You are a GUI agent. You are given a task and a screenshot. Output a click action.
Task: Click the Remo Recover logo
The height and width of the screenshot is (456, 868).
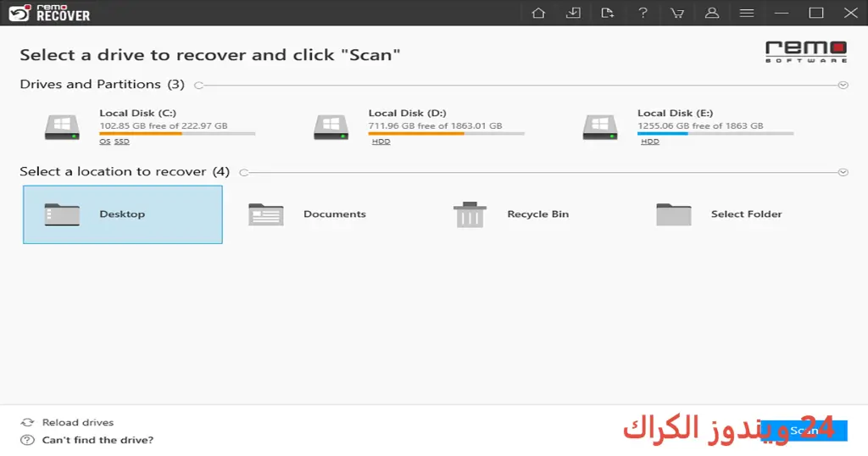coord(48,13)
